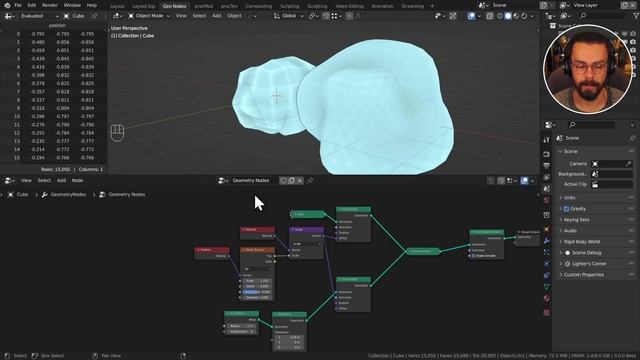The height and width of the screenshot is (360, 640).
Task: Open the pivot point dropdown
Action: point(313,16)
